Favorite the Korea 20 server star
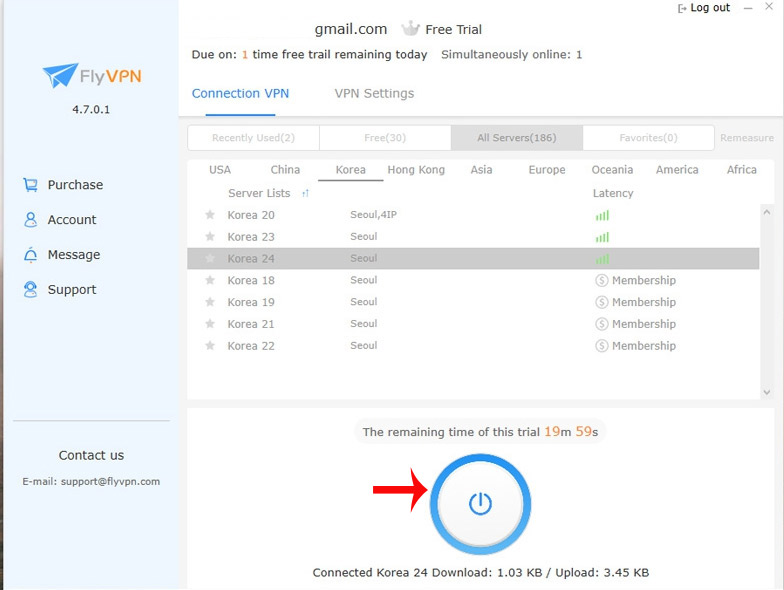The image size is (784, 590). point(210,215)
